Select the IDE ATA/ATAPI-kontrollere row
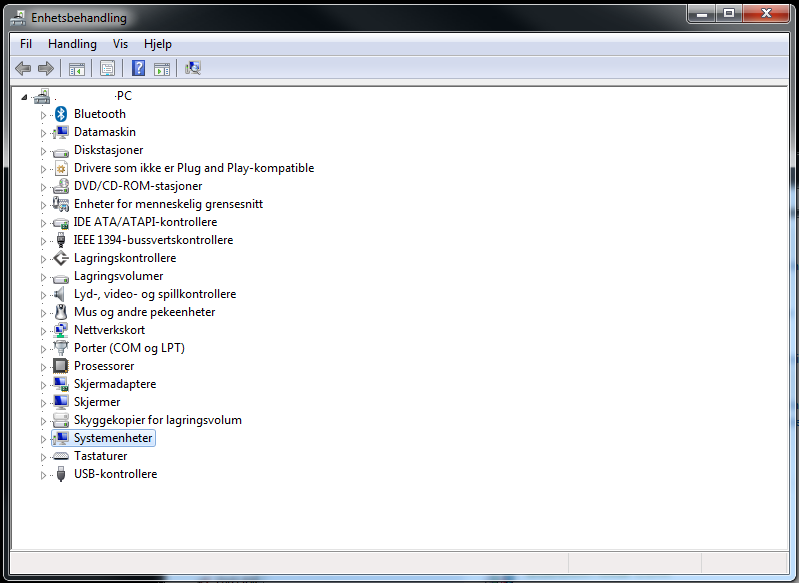Image resolution: width=799 pixels, height=583 pixels. pyautogui.click(x=145, y=222)
